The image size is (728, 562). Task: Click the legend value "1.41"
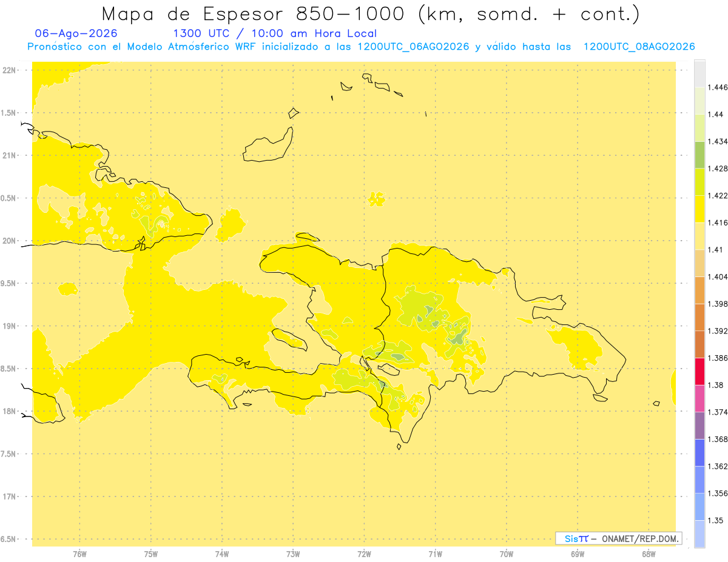[x=716, y=250]
